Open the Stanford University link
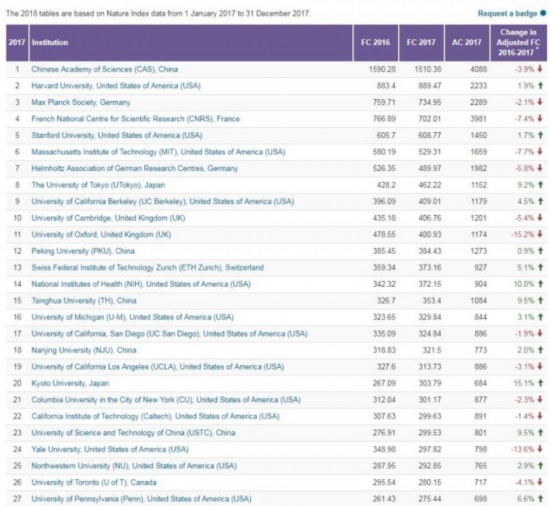This screenshot has height=506, width=550. click(x=117, y=135)
